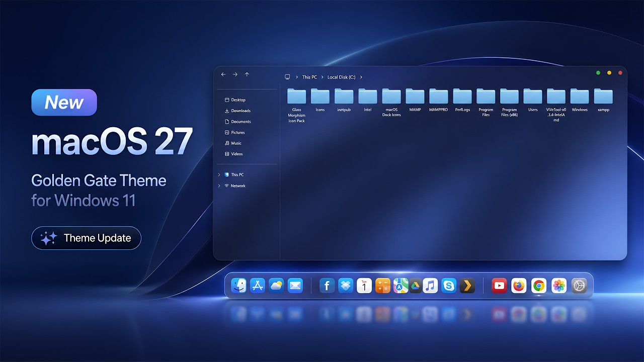Launch Maps from the dock
The image size is (644, 362).
click(x=400, y=286)
